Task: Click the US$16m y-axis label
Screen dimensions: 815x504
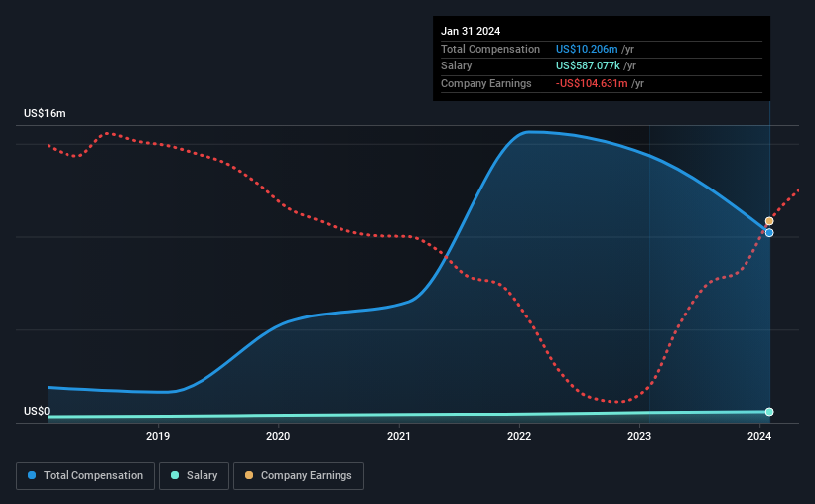Action: click(45, 113)
